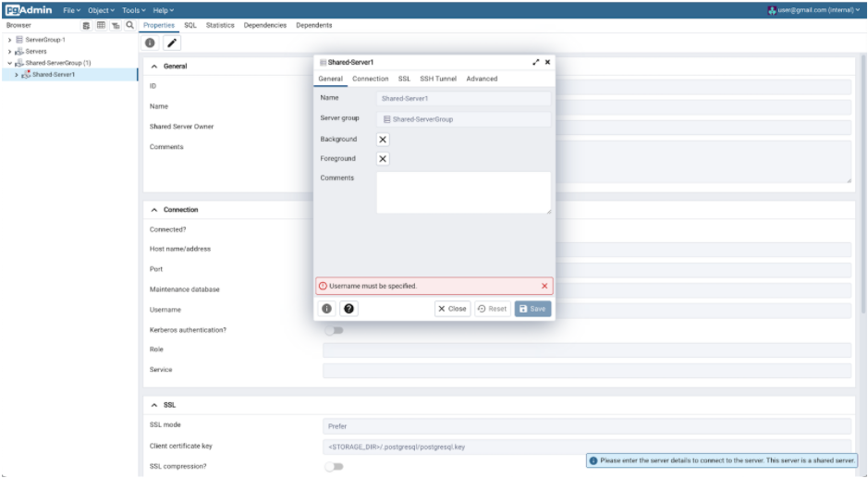Image resolution: width=868 pixels, height=478 pixels.
Task: Click the properties panel vertical scrollbar
Action: pyautogui.click(x=863, y=183)
